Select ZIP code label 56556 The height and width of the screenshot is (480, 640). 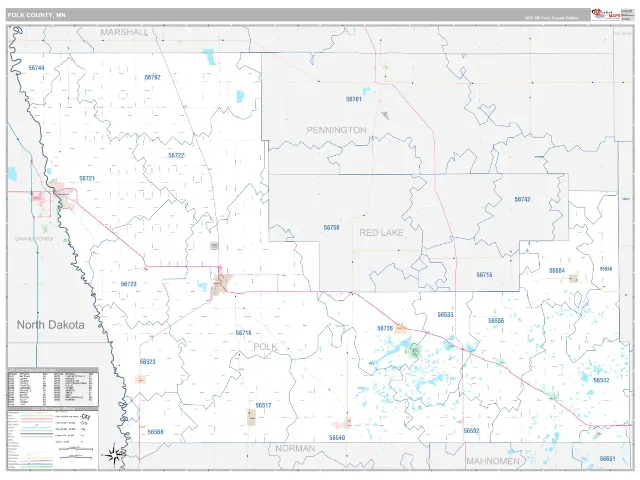pyautogui.click(x=496, y=321)
